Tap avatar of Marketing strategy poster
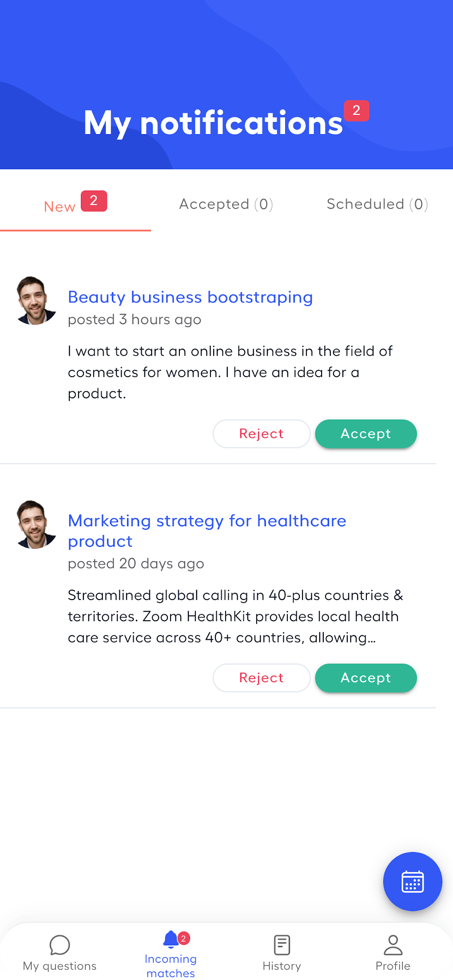The image size is (453, 980). [36, 524]
